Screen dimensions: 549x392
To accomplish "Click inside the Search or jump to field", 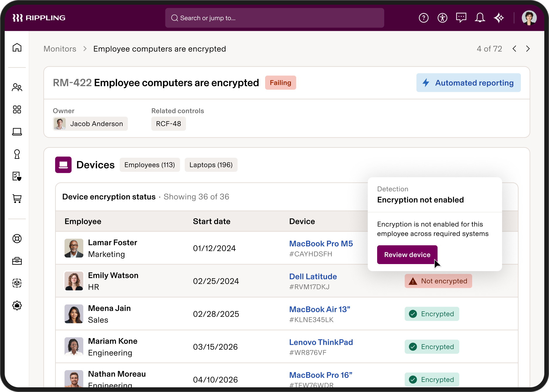I will coord(274,18).
